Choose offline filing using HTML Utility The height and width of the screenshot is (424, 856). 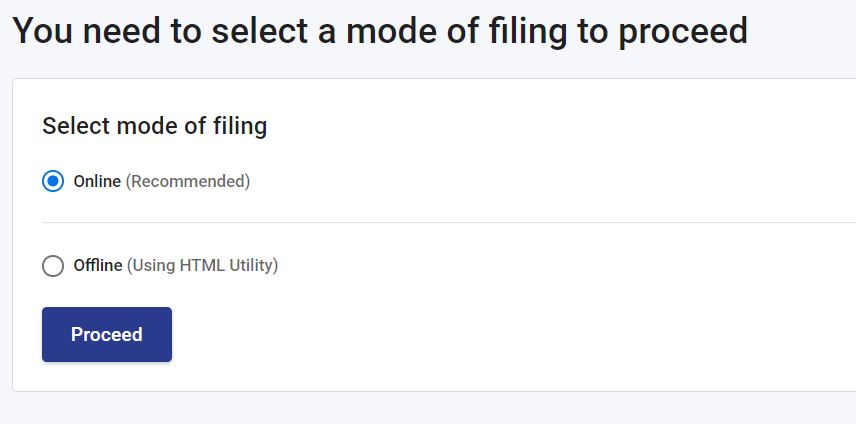(x=53, y=266)
